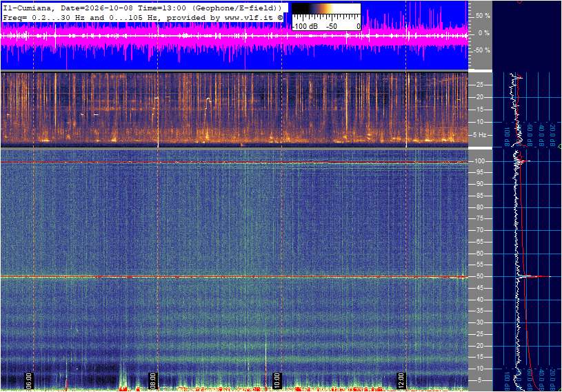The image size is (562, 392).
Task: Click the 95 Hz axis label
Action: pyautogui.click(x=479, y=172)
